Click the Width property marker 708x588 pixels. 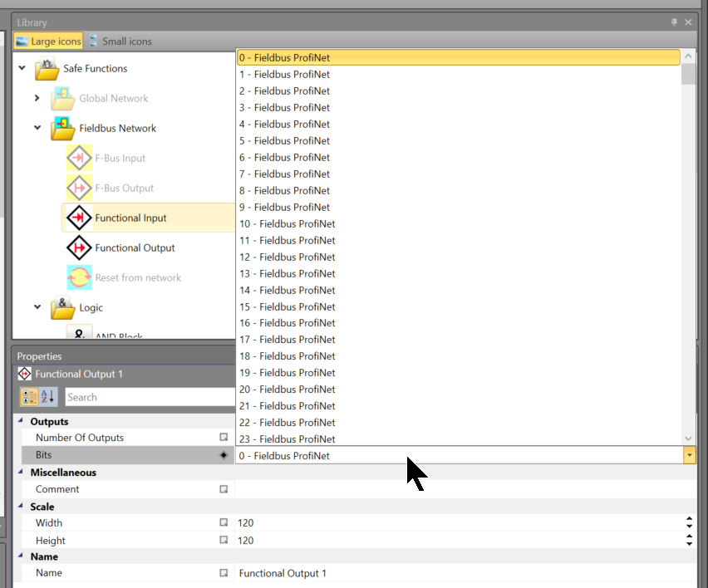pyautogui.click(x=224, y=522)
